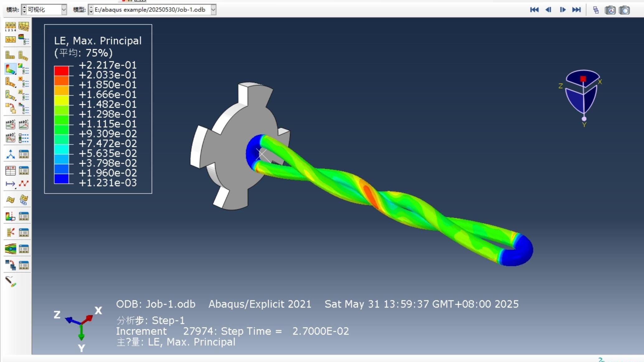
Task: Click Create XY Data table icon
Action: [x=10, y=170]
